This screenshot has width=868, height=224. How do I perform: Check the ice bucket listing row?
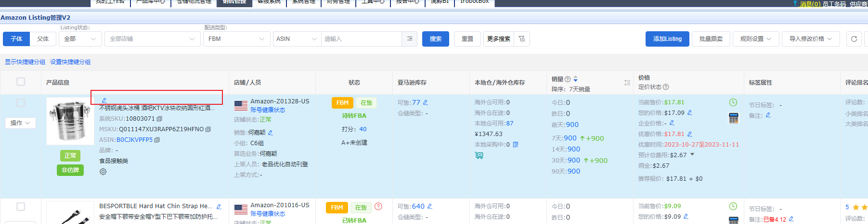(x=21, y=103)
